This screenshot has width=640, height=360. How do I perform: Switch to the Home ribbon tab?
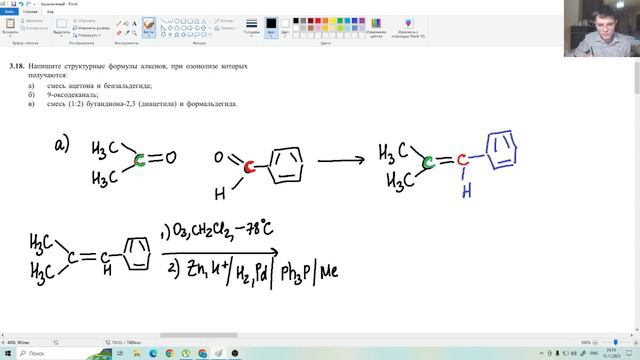tap(30, 12)
